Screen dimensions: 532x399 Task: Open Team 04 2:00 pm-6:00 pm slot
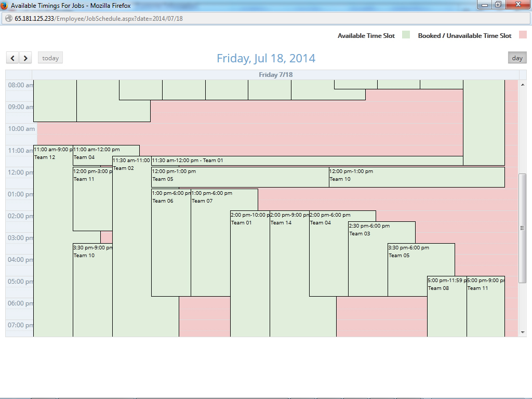329,254
